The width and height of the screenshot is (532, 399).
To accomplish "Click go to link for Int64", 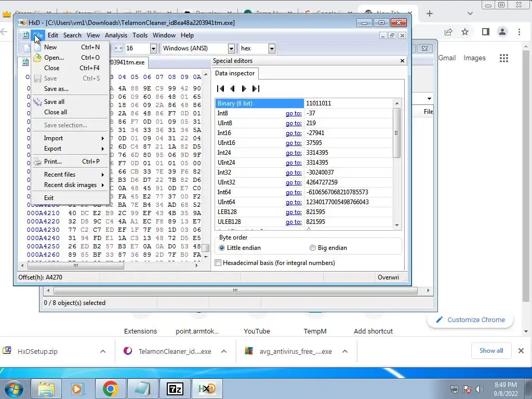I will [x=294, y=192].
